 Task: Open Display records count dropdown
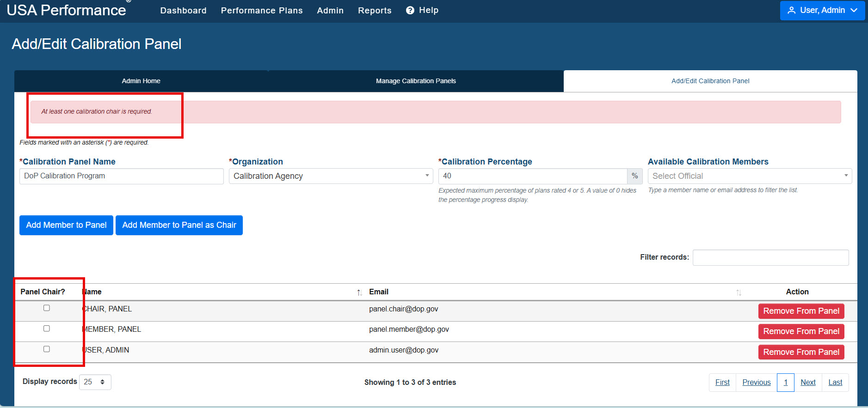click(95, 382)
